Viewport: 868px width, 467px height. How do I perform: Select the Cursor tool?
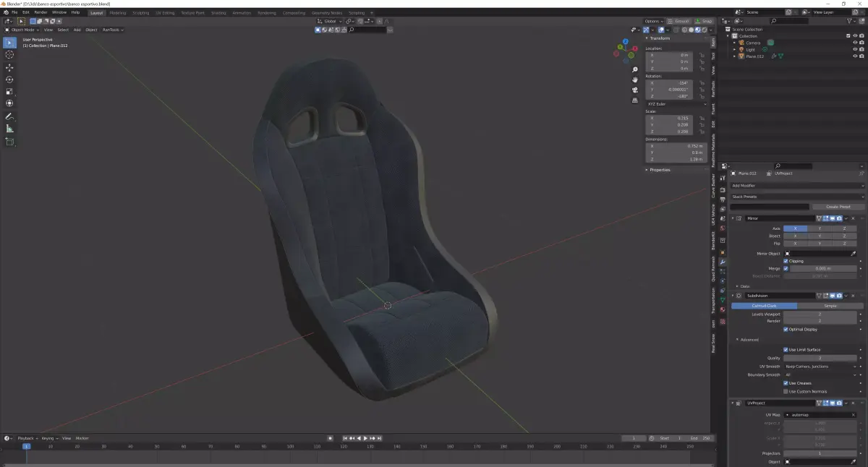coord(9,55)
